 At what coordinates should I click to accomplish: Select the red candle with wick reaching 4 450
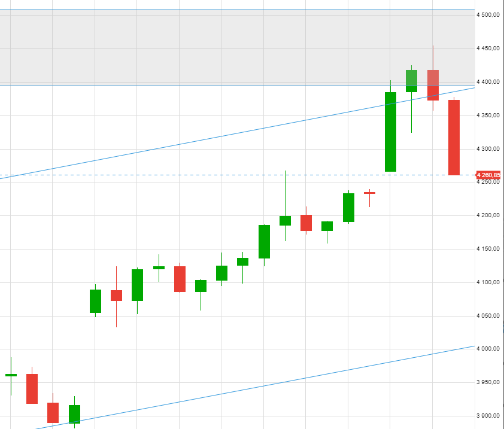click(x=433, y=85)
